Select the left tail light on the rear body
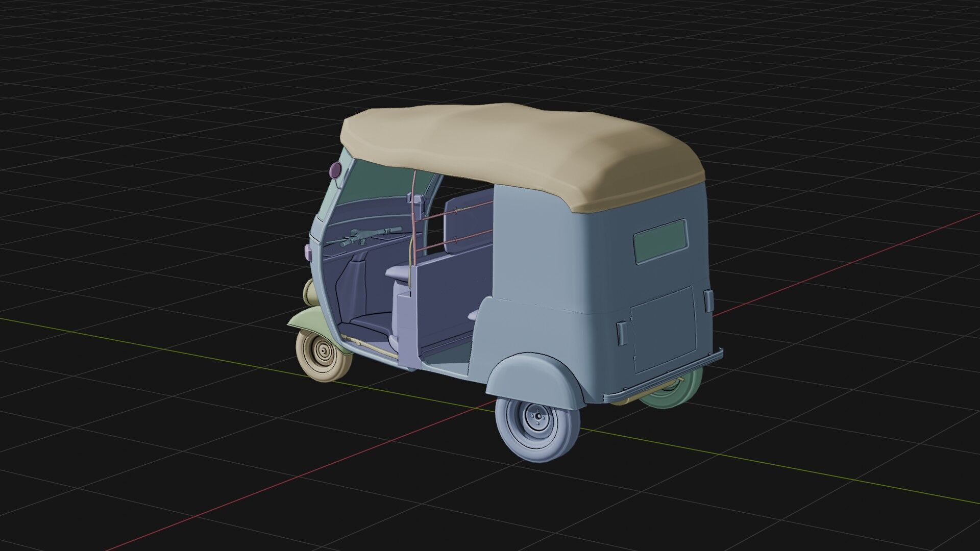This screenshot has height=551, width=980. pyautogui.click(x=622, y=333)
